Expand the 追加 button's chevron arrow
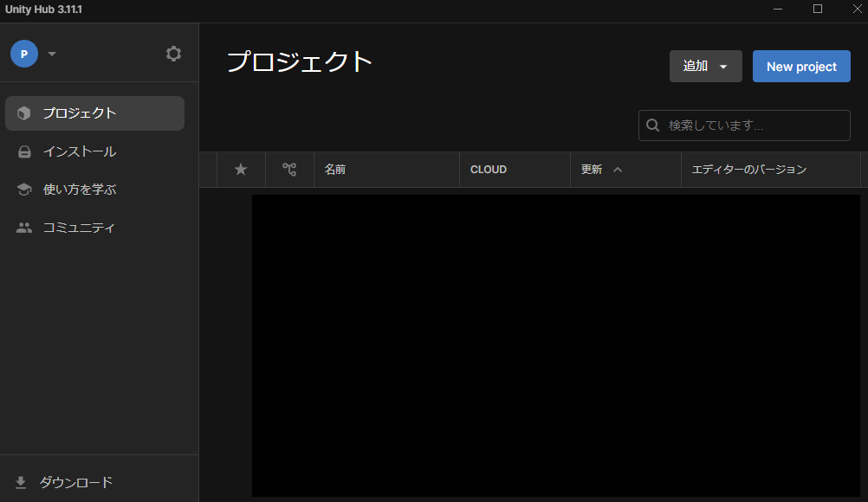 tap(724, 66)
